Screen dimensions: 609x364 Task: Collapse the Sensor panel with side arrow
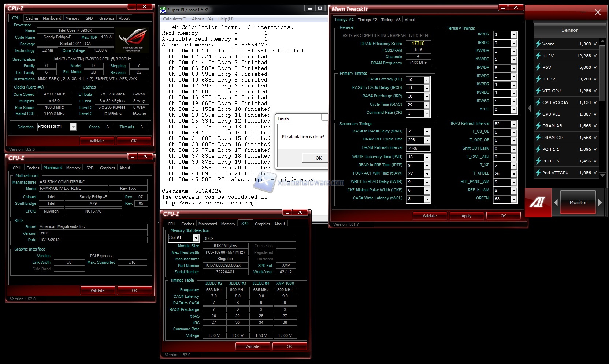[529, 108]
